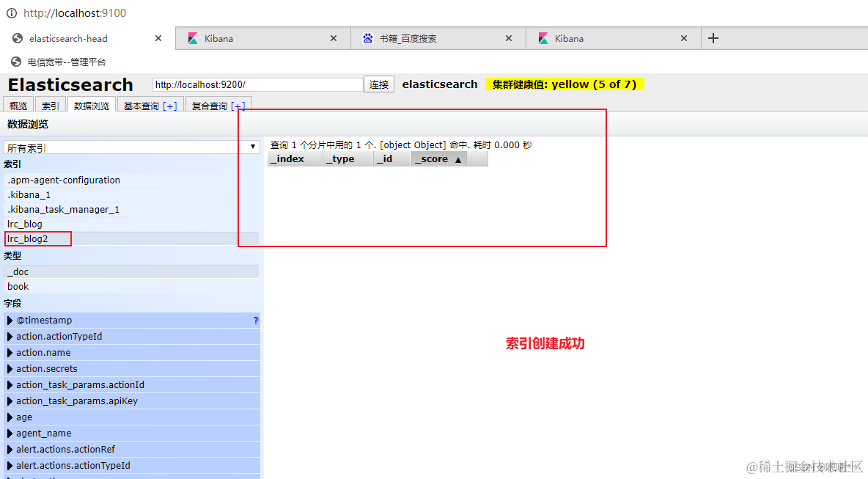Click the question mark beside @timestamp
The width and height of the screenshot is (868, 479).
pos(256,320)
